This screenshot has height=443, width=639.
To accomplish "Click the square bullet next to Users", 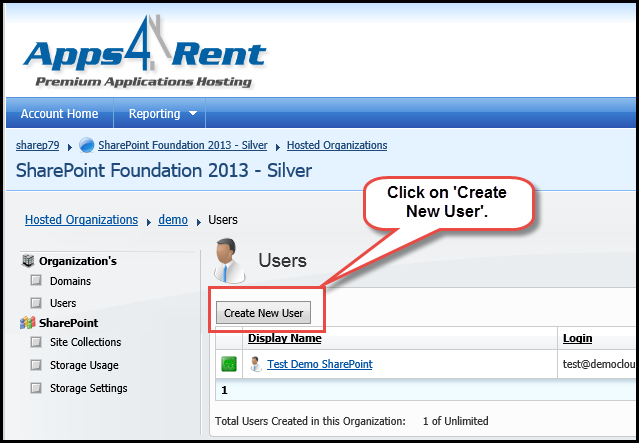I will point(36,303).
